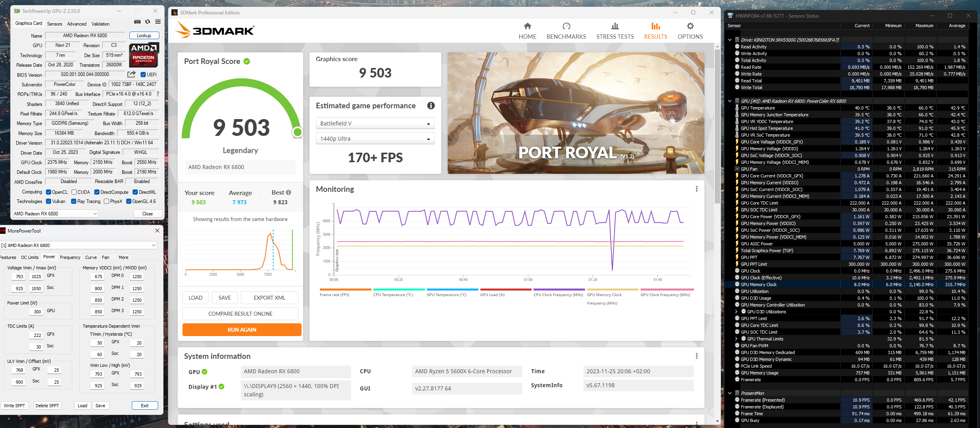This screenshot has height=428, width=980.
Task: Click the EXPORT XML button
Action: (x=270, y=298)
